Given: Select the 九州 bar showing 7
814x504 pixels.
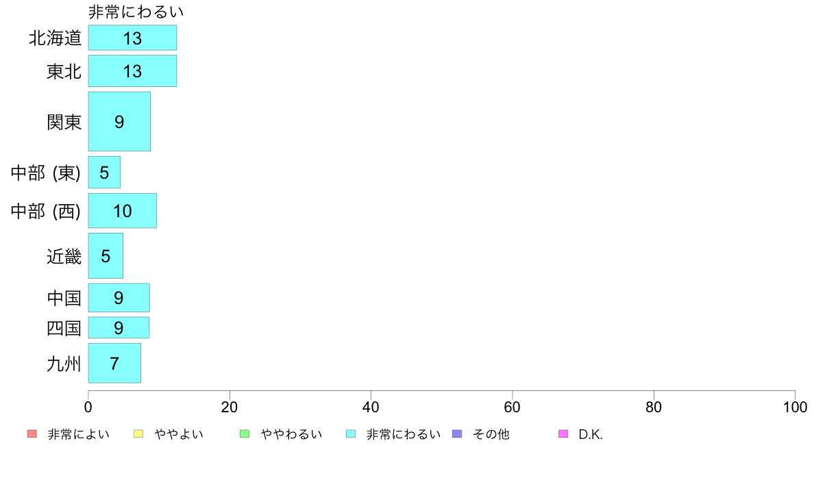Looking at the screenshot, I should click(x=114, y=364).
